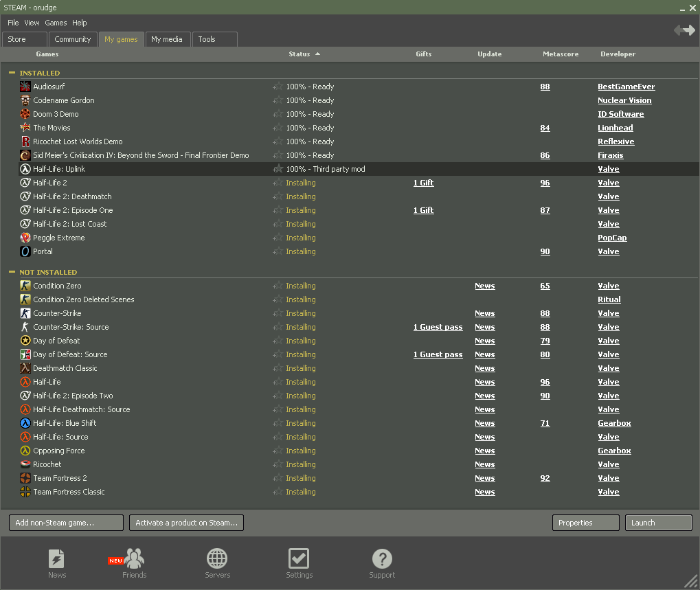Click the Half-Life: Uplink icon
700x590 pixels.
coord(25,169)
